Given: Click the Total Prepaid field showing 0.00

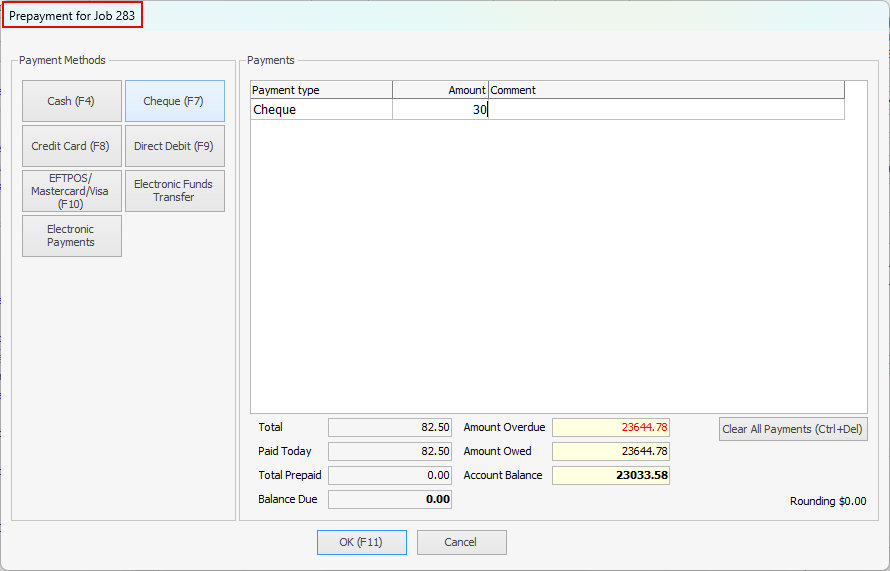Looking at the screenshot, I should point(390,475).
